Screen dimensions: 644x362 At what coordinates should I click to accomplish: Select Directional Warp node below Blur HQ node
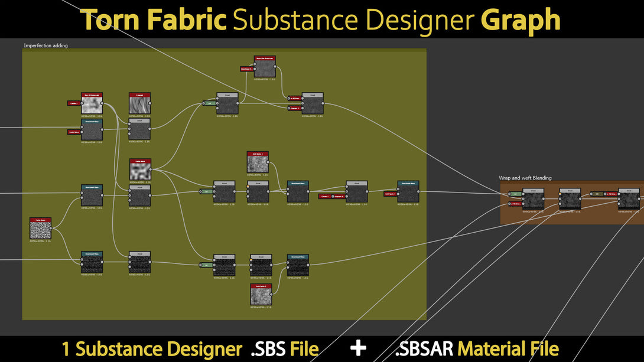92,130
